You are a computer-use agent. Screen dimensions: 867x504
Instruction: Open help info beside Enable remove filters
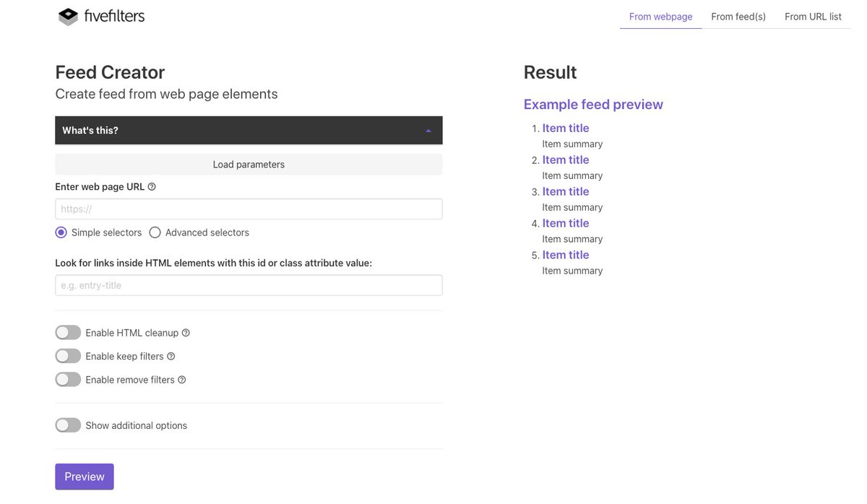(x=181, y=378)
